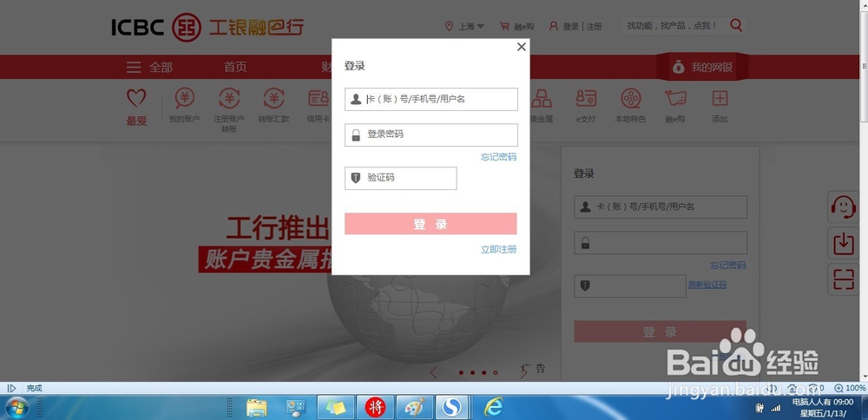This screenshot has width=868, height=420.
Task: Open the 融e购 shopping cart link
Action: point(516,26)
